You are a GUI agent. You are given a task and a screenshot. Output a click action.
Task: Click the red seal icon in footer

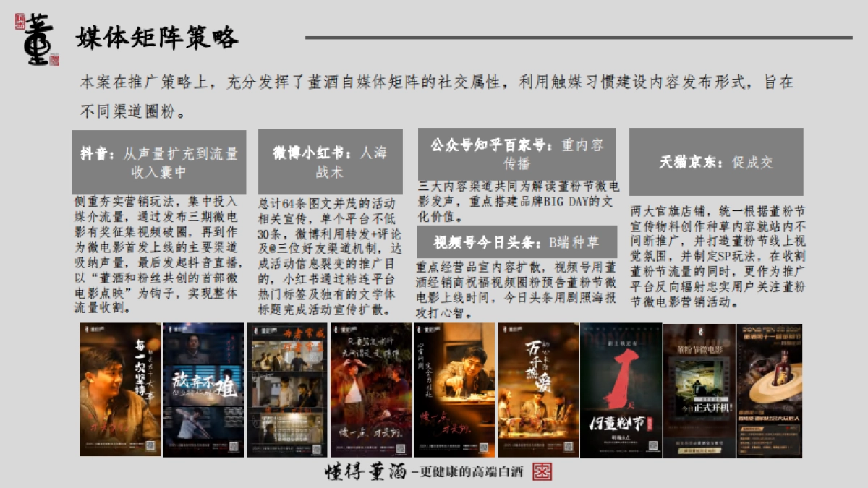(542, 472)
